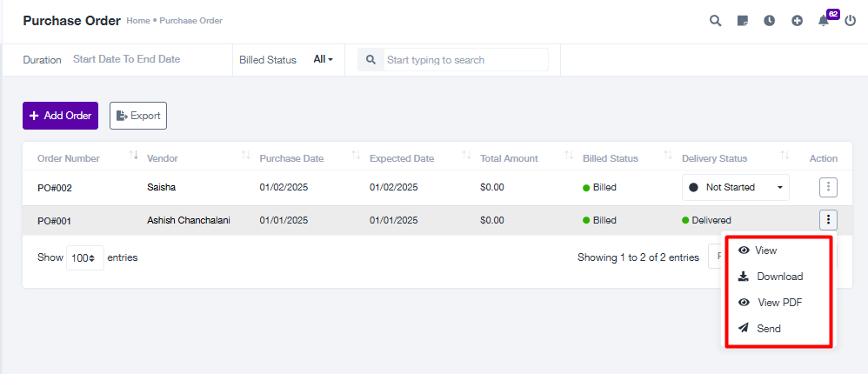Sort by Delivery Status arrows
868x374 pixels.
pyautogui.click(x=785, y=156)
